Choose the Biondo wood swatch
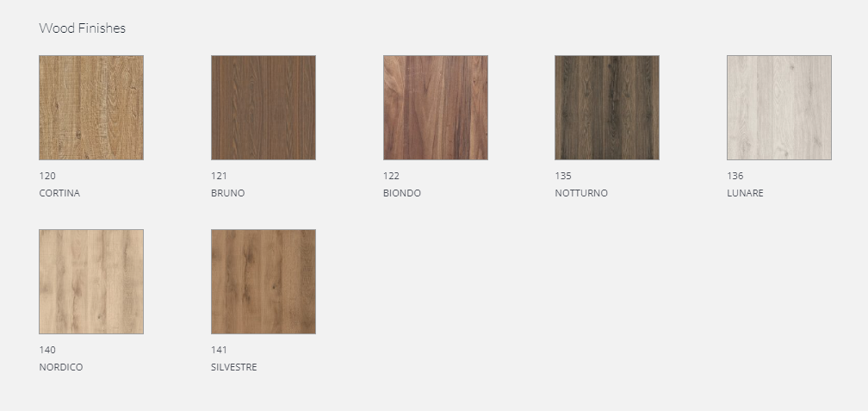This screenshot has width=868, height=411. tap(436, 108)
